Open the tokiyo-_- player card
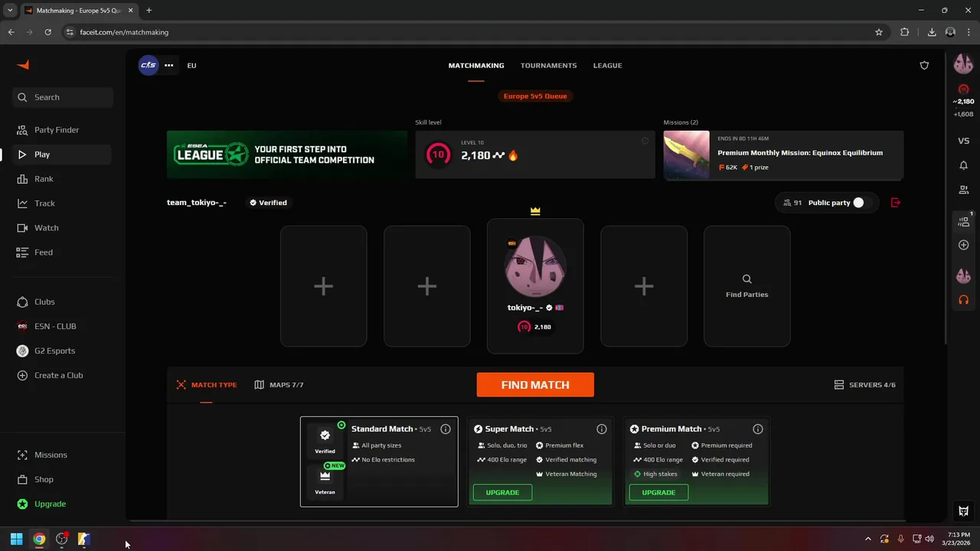This screenshot has width=980, height=551. 535,286
